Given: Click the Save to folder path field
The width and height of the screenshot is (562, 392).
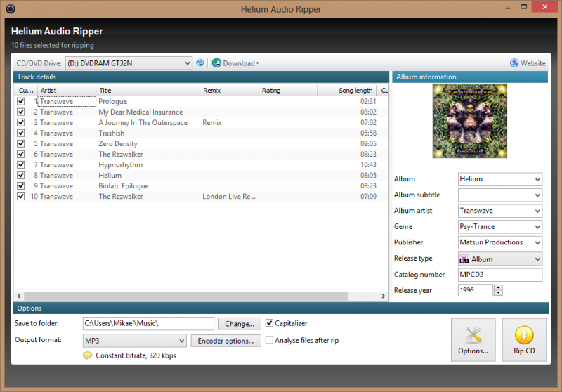Looking at the screenshot, I should 148,324.
